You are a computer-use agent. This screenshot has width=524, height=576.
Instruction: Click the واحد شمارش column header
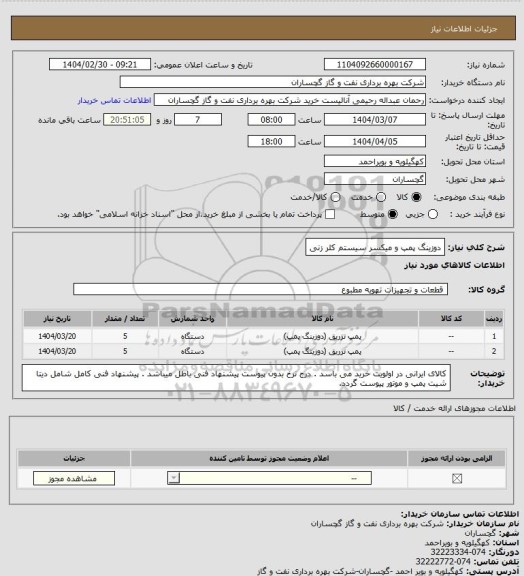(193, 319)
